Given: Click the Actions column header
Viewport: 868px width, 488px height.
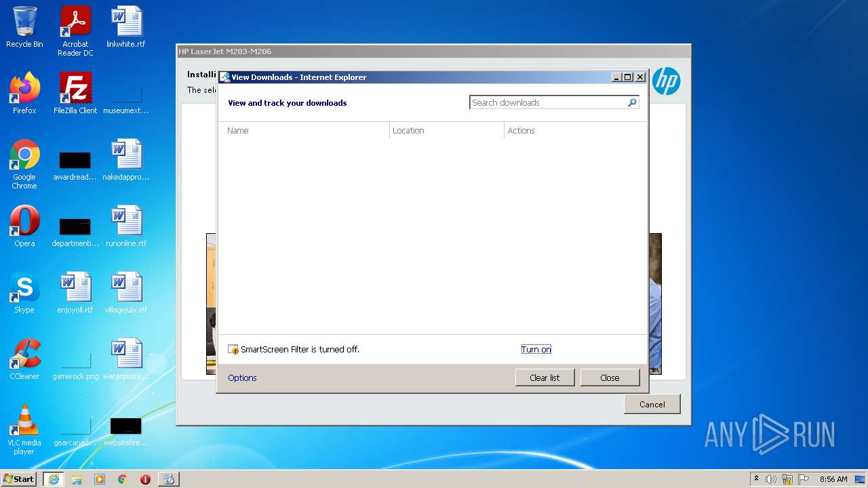Looking at the screenshot, I should click(x=575, y=130).
